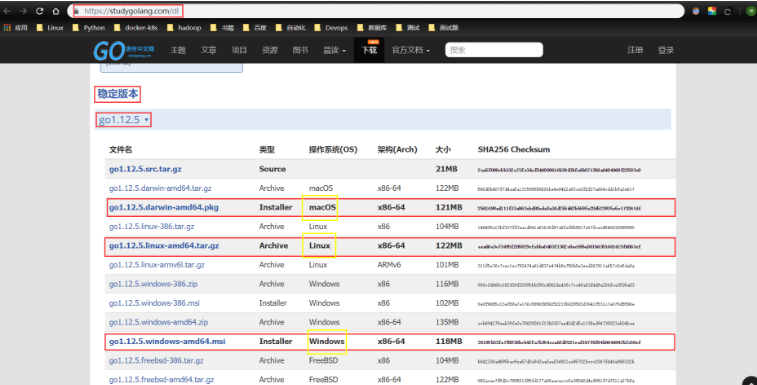The image size is (757, 385).
Task: Download go1.12.5.darwin-amd64.tar.gz
Action: 160,188
